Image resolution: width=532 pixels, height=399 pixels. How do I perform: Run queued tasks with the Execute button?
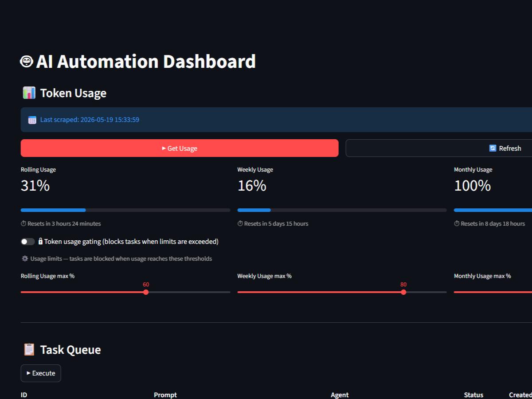41,373
